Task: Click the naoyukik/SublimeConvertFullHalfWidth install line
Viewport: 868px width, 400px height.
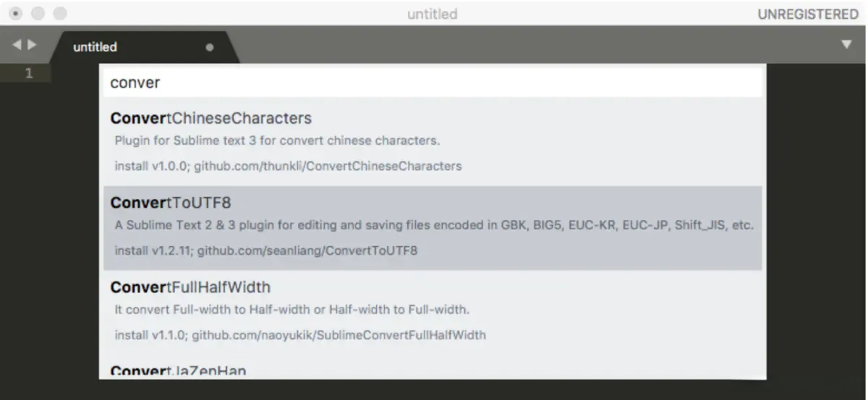Action: point(300,335)
